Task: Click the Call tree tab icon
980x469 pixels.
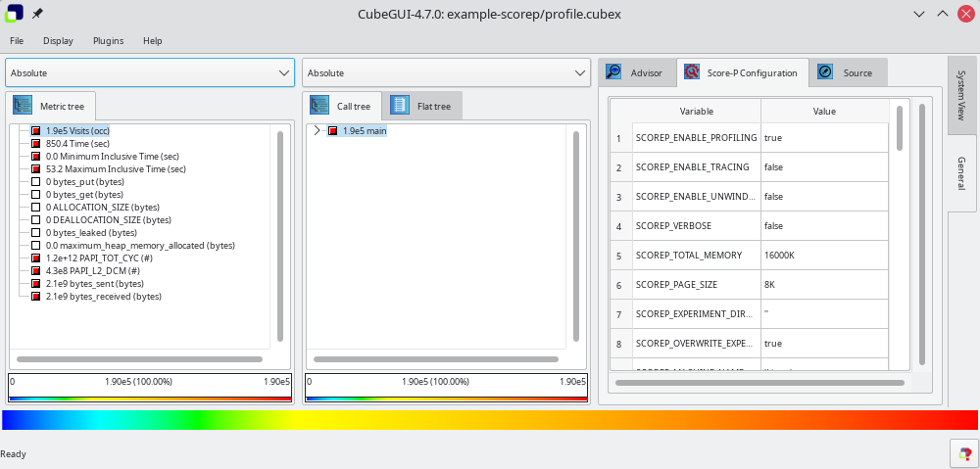Action: click(x=320, y=106)
